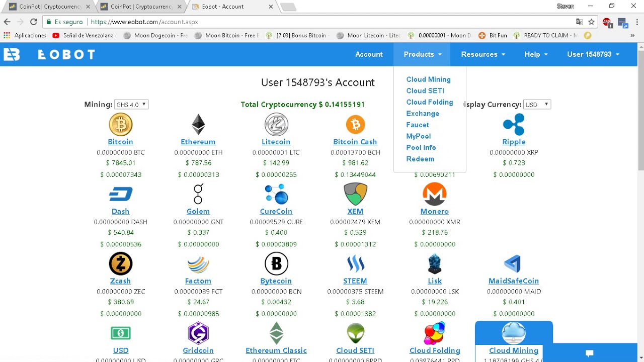Expand the Resources menu
Image resolution: width=644 pixels, height=362 pixels.
click(x=483, y=54)
